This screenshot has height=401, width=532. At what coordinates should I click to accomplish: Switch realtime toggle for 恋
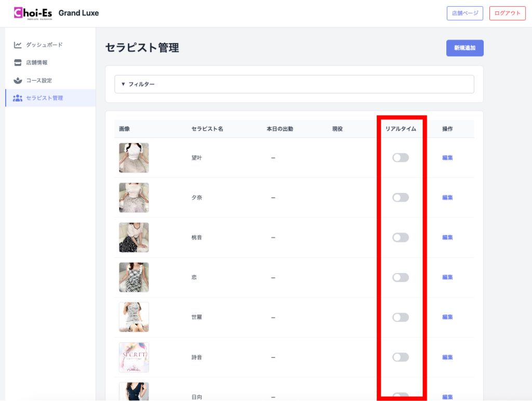pos(400,277)
